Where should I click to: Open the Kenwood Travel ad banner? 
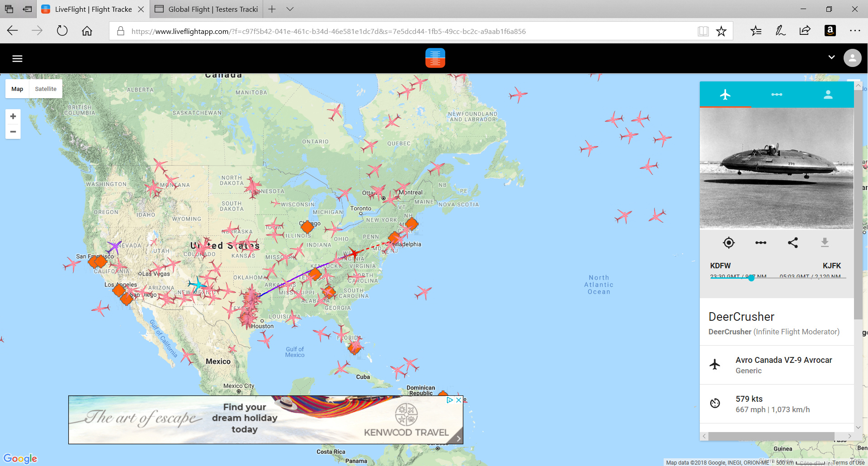click(266, 420)
